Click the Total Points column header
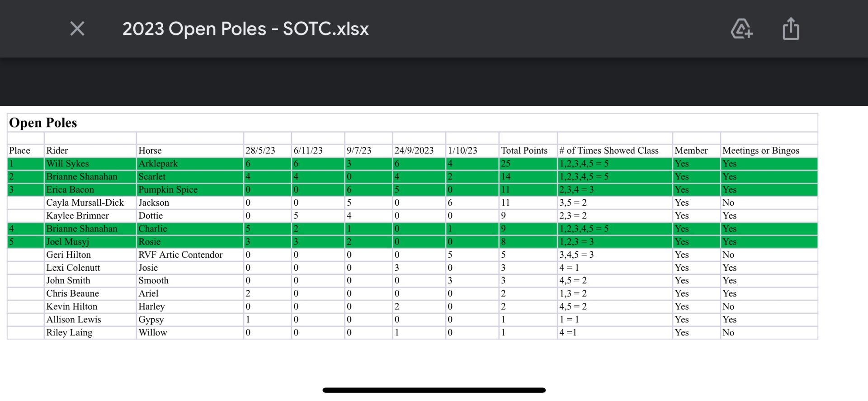The width and height of the screenshot is (868, 401). click(528, 151)
